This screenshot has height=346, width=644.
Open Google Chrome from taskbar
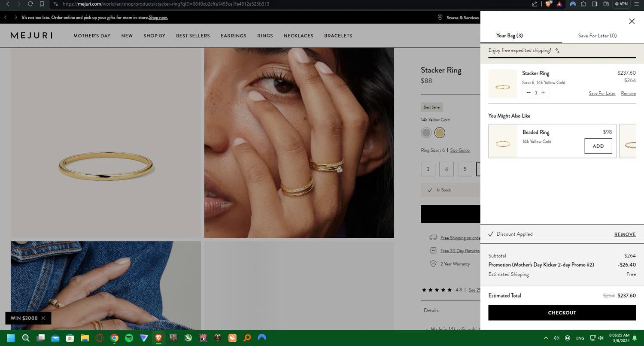click(x=114, y=338)
